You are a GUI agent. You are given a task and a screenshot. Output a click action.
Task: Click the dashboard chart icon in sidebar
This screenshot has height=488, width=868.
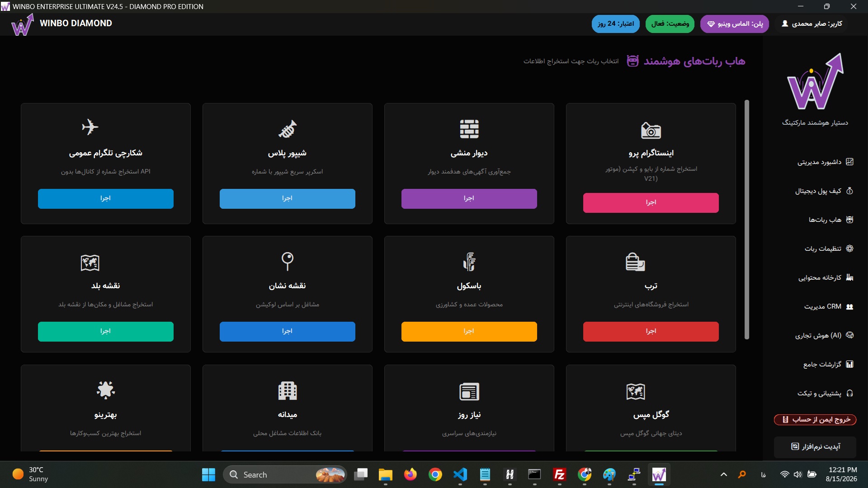pos(849,162)
